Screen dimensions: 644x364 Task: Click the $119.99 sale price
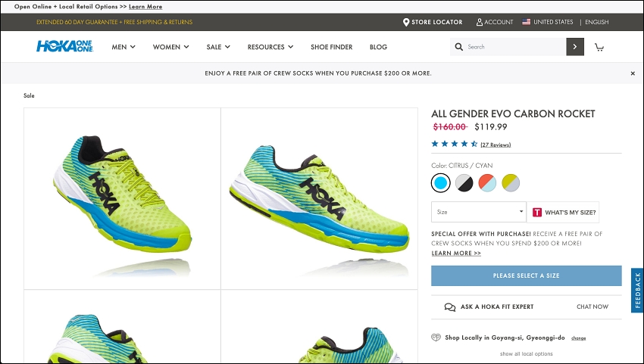(491, 127)
